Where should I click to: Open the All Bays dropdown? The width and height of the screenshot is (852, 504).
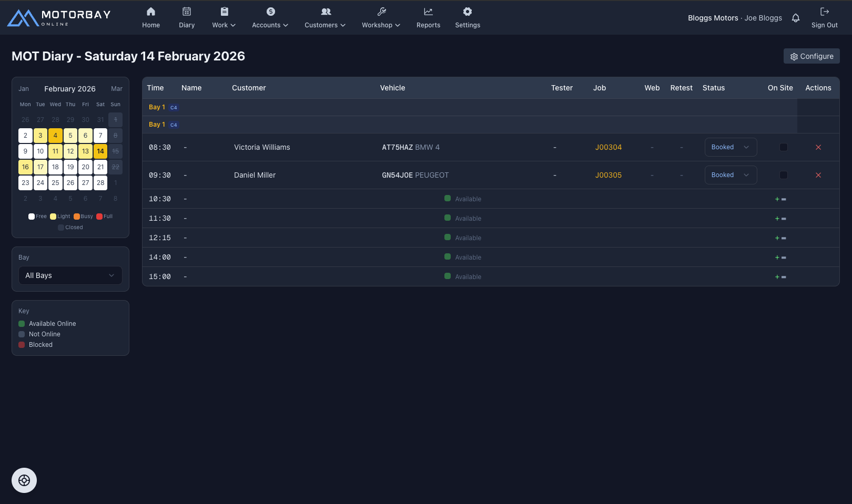[x=70, y=275]
